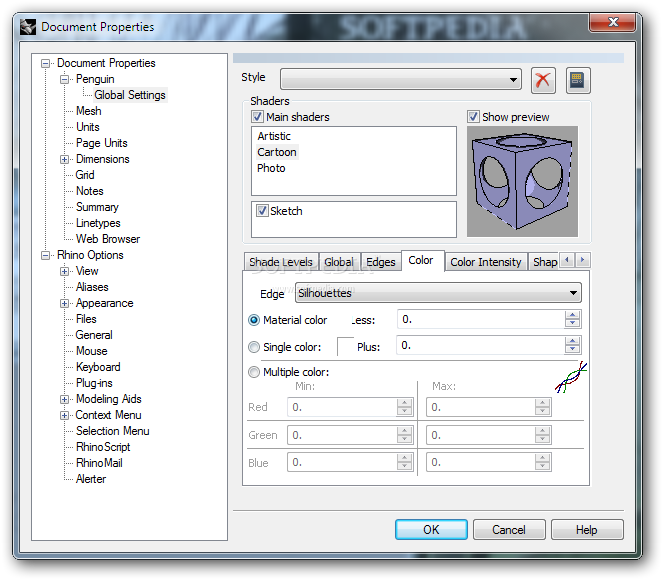Select Global Settings in the tree
The image size is (663, 580).
click(x=130, y=95)
